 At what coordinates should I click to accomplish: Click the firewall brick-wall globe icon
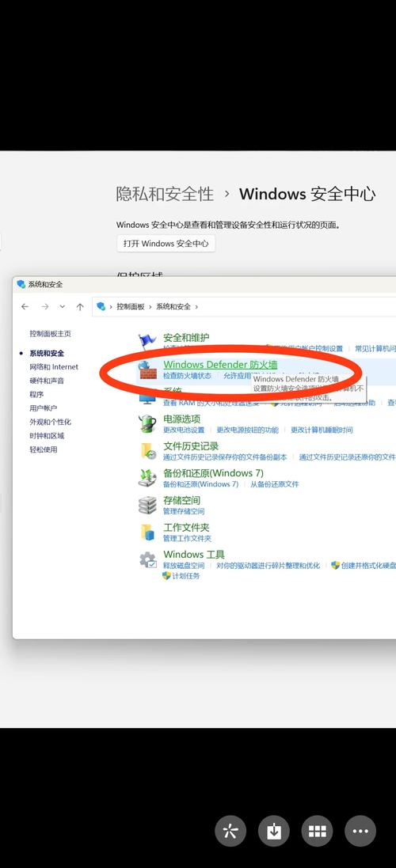(147, 370)
